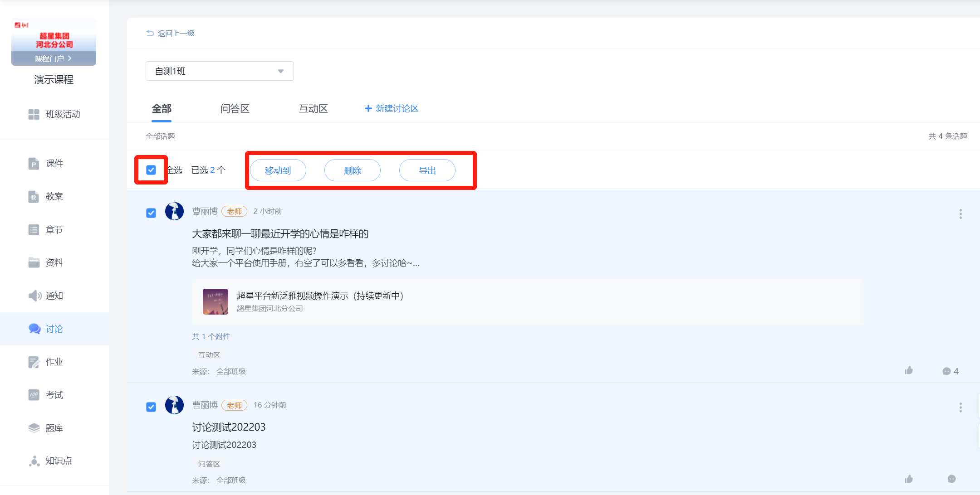Like the first discussion with thumbs-up icon

(909, 371)
